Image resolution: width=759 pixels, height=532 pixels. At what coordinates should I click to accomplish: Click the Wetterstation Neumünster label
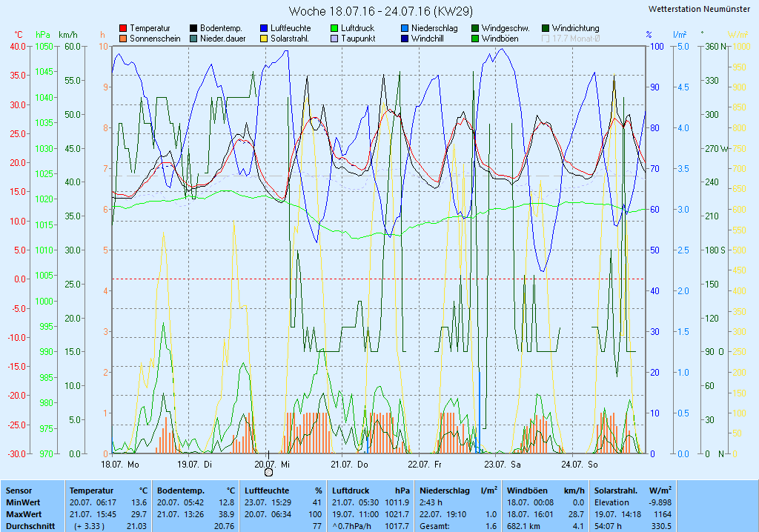pos(700,9)
